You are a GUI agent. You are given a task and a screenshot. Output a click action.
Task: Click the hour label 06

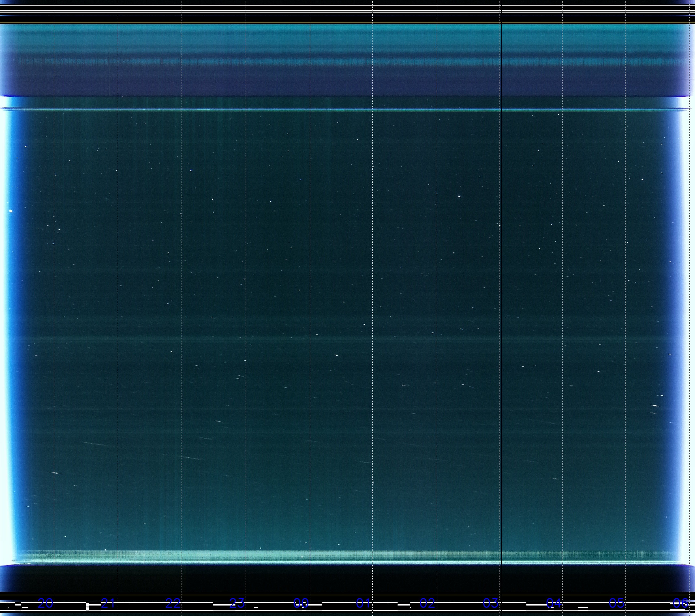pyautogui.click(x=681, y=603)
